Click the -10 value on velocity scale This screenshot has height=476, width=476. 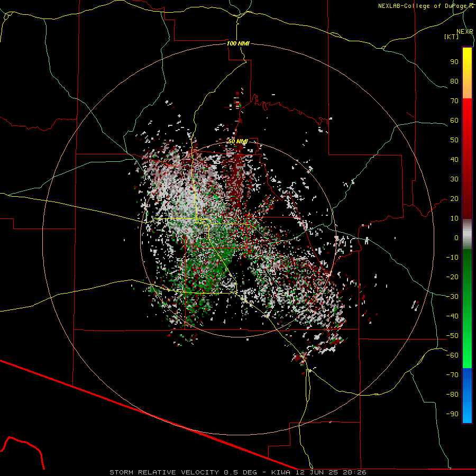coord(452,258)
